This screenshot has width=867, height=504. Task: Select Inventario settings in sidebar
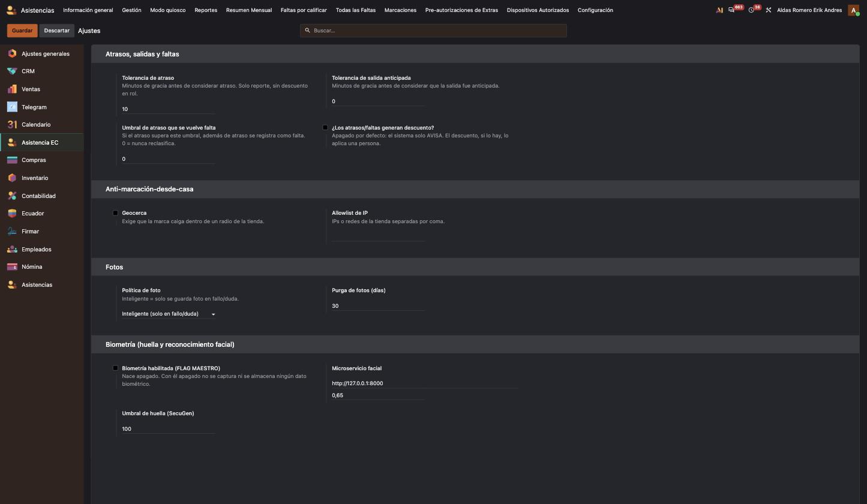click(41, 178)
